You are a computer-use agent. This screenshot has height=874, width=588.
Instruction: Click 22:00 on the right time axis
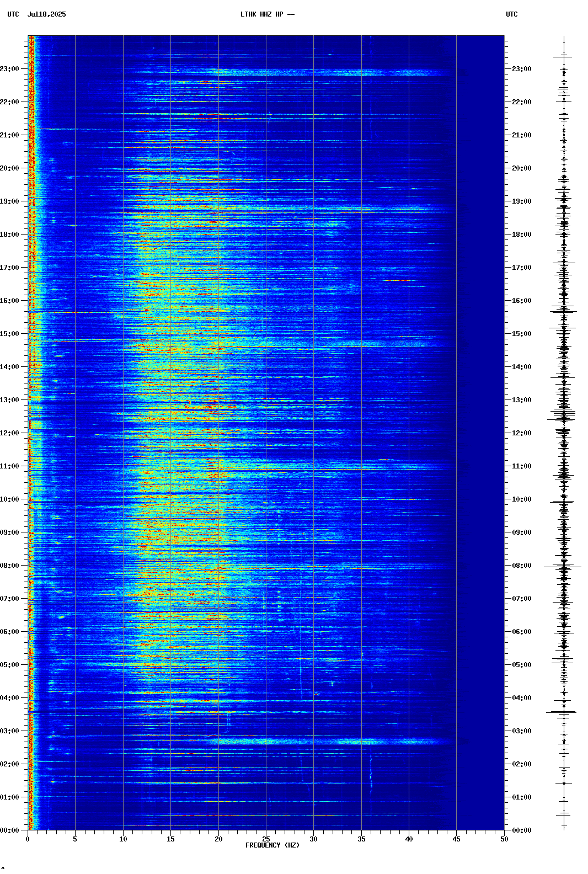pyautogui.click(x=522, y=102)
